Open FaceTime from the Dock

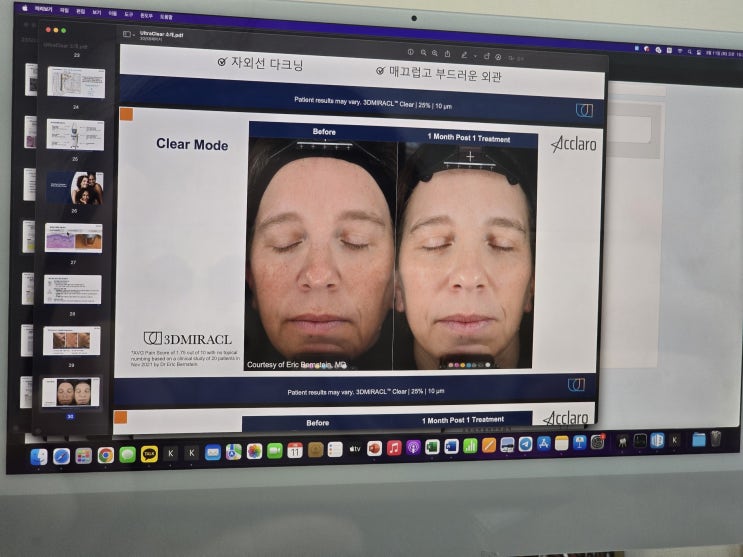[275, 451]
